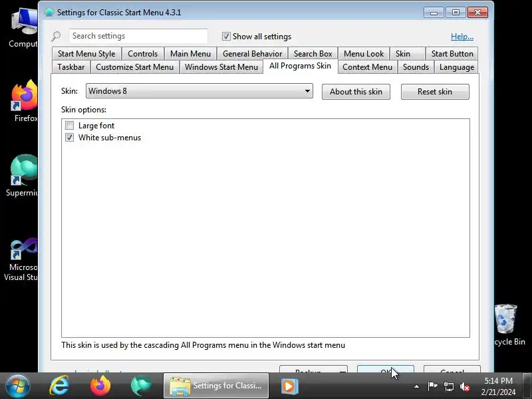Go to the Menu Look tab
The height and width of the screenshot is (399, 532).
coord(364,54)
